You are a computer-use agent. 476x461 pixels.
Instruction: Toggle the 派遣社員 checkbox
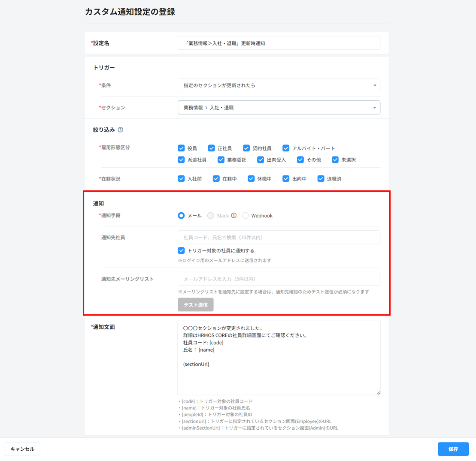(x=181, y=160)
